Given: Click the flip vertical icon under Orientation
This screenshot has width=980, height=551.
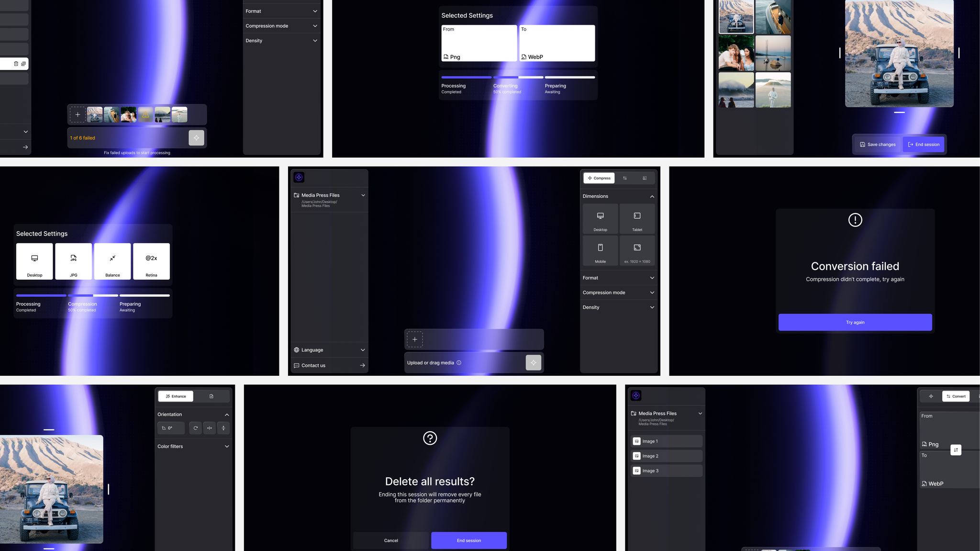Looking at the screenshot, I should pyautogui.click(x=223, y=428).
